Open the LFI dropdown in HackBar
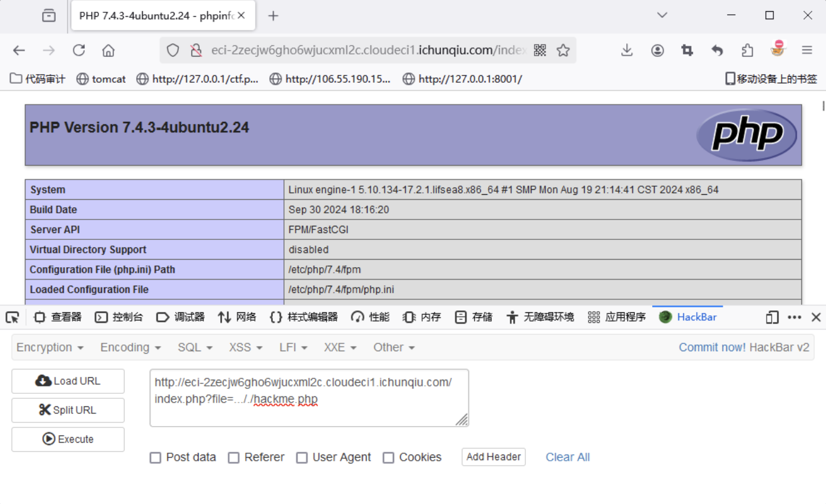This screenshot has width=826, height=504. (293, 347)
